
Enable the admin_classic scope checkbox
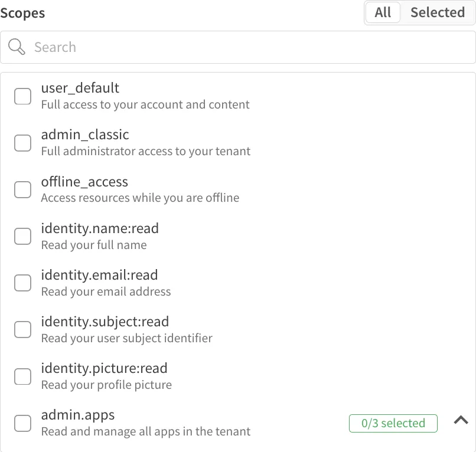click(x=22, y=143)
